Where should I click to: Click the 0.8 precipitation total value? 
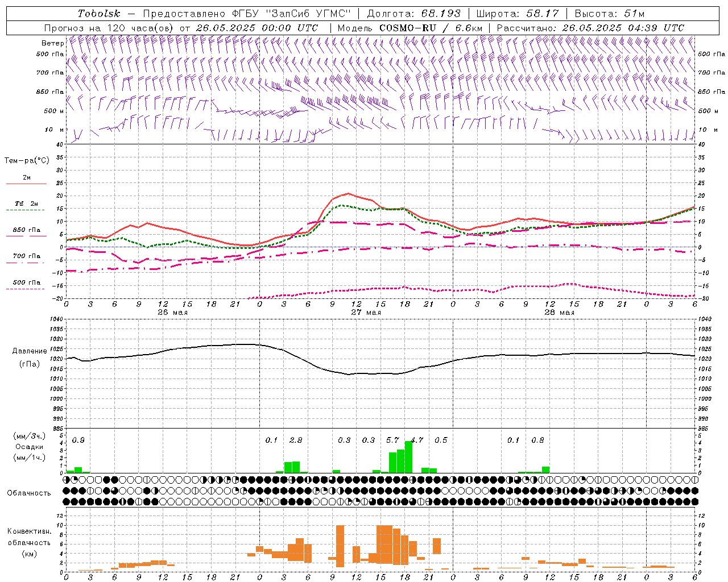coord(537,440)
